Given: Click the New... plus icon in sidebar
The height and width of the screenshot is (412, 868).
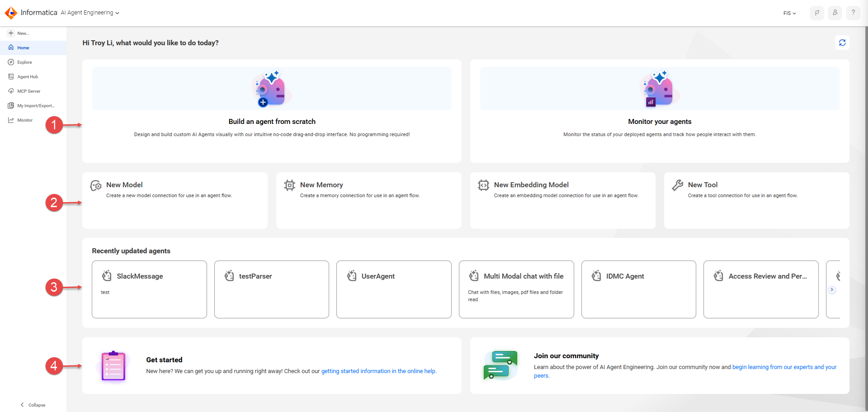Looking at the screenshot, I should click(x=11, y=33).
